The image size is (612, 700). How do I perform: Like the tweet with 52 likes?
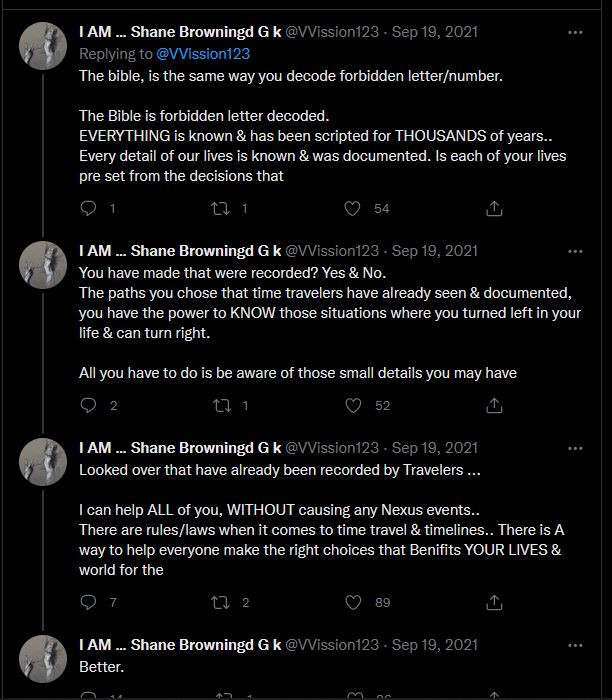tap(352, 405)
